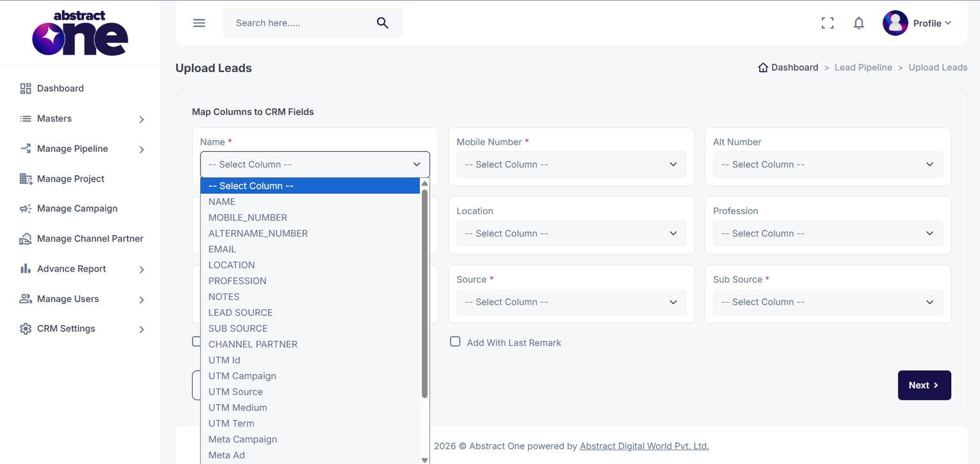Viewport: 980px width, 464px height.
Task: Open the Profession column dropdown
Action: point(828,233)
